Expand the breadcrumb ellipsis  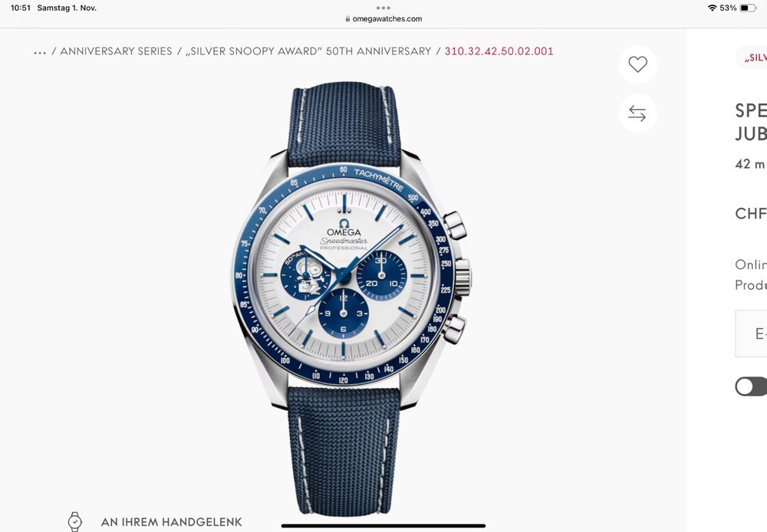click(40, 52)
